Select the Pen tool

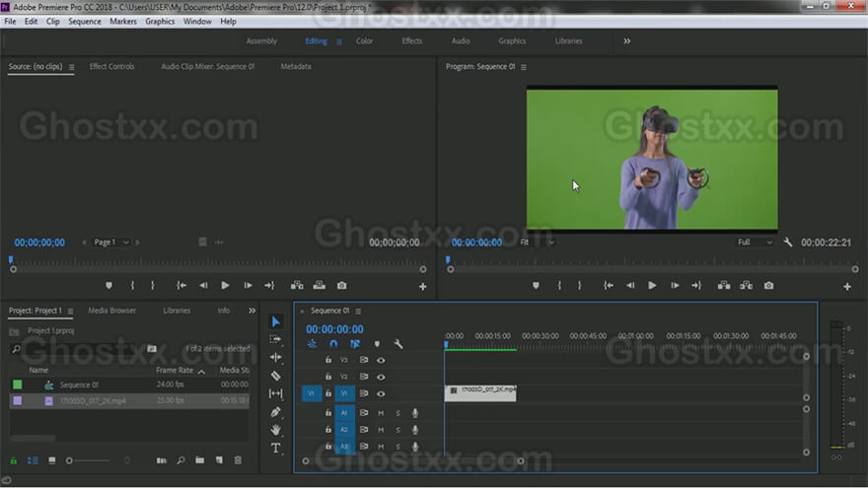click(x=275, y=412)
